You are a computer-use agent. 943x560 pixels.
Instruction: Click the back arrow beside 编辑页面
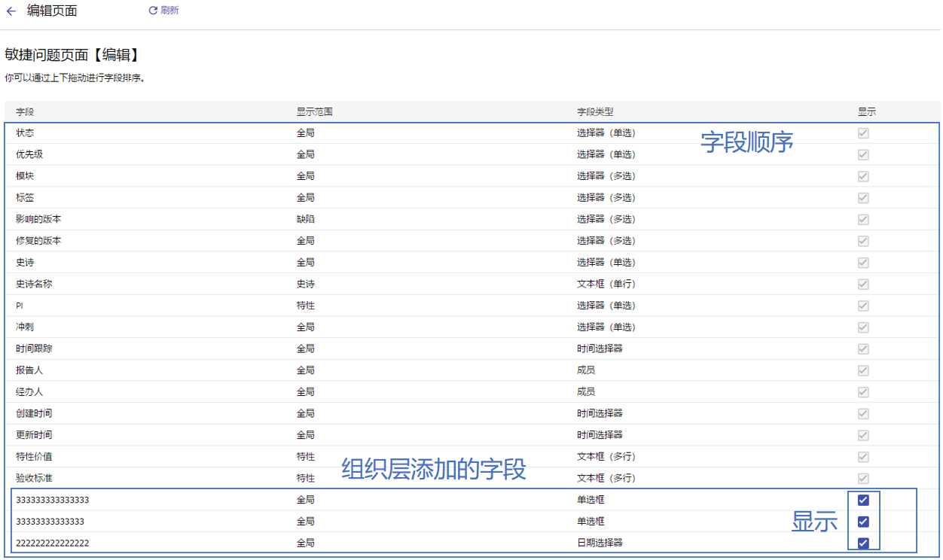(11, 11)
